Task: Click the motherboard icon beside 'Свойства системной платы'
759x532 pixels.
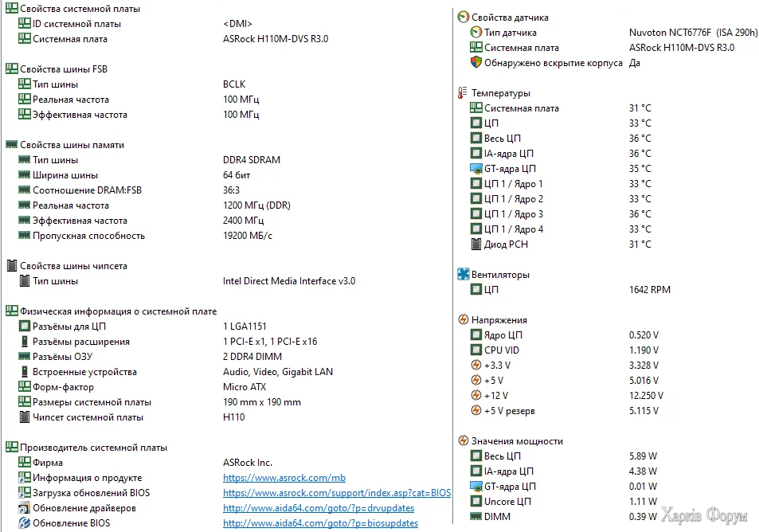Action: click(12, 8)
